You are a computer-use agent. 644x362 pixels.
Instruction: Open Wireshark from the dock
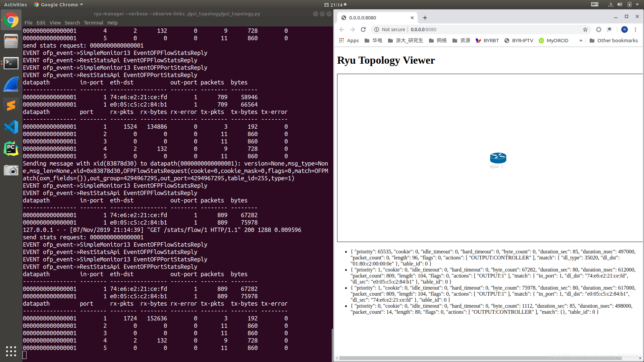click(x=11, y=84)
